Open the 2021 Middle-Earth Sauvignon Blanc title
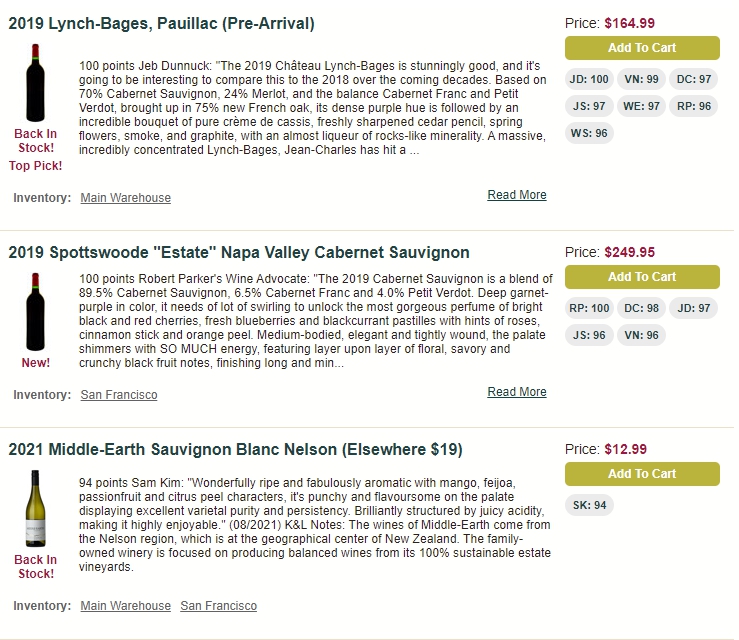This screenshot has height=640, width=739. pos(235,450)
